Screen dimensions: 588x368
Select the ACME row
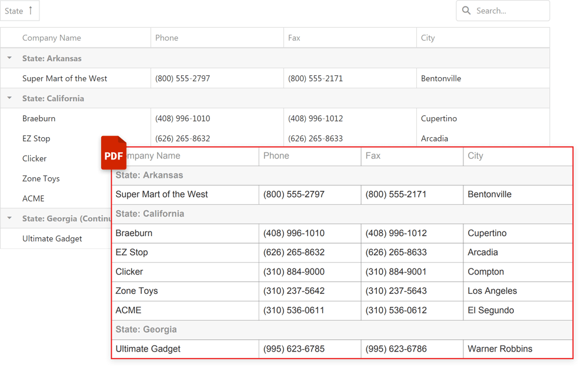(34, 198)
